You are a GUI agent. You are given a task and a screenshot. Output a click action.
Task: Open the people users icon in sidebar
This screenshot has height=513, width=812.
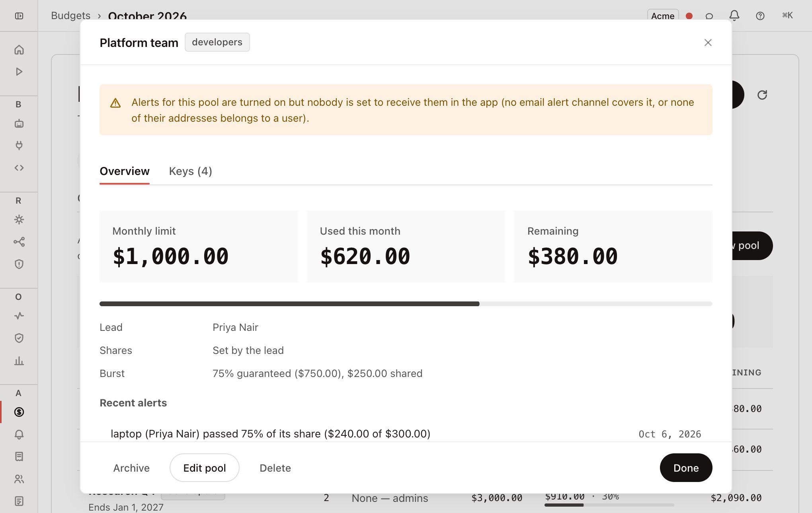click(x=19, y=479)
